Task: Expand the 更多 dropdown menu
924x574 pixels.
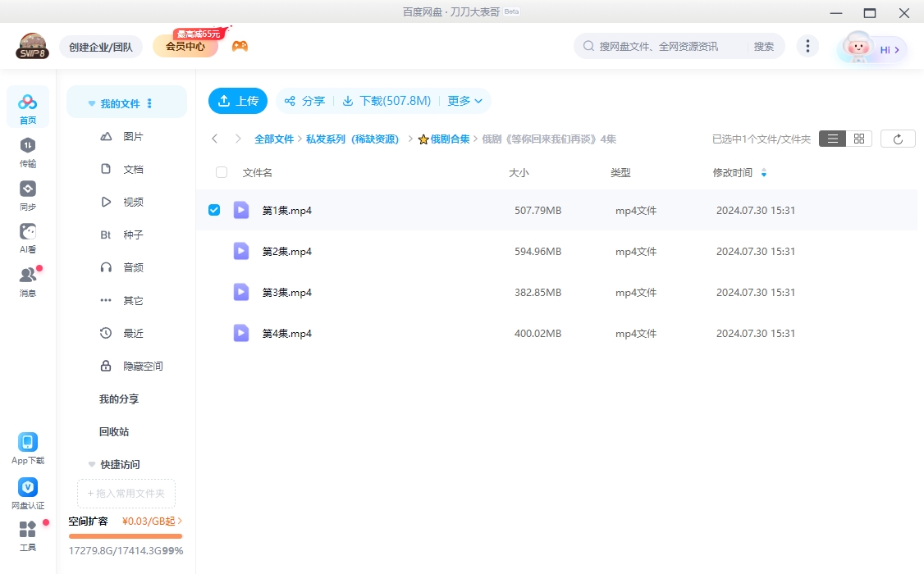Action: coord(464,101)
